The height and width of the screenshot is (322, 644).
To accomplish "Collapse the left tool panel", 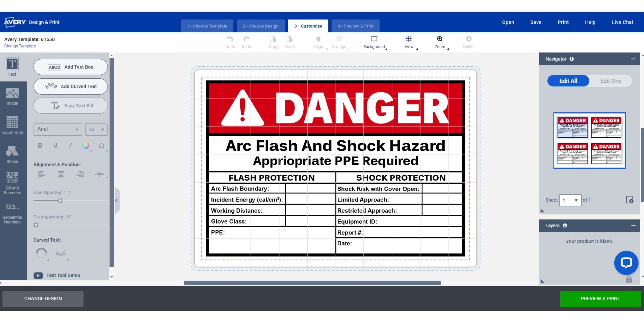I will [x=117, y=200].
